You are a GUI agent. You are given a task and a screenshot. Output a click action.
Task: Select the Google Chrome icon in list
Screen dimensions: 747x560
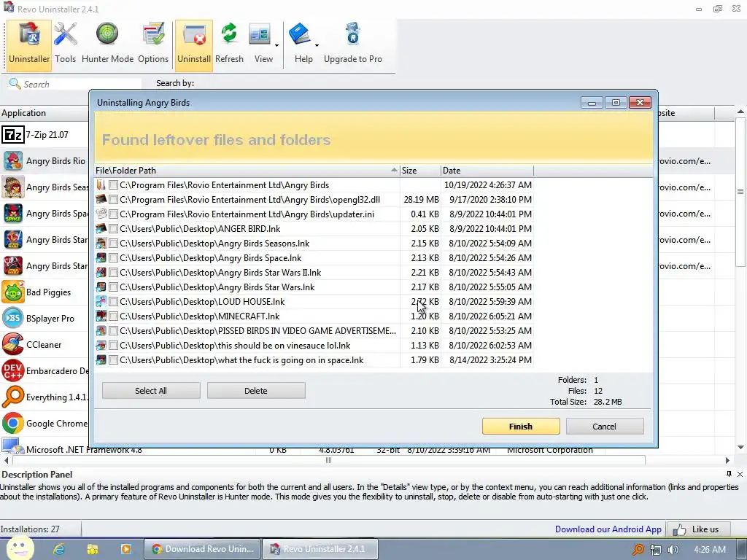click(x=13, y=423)
